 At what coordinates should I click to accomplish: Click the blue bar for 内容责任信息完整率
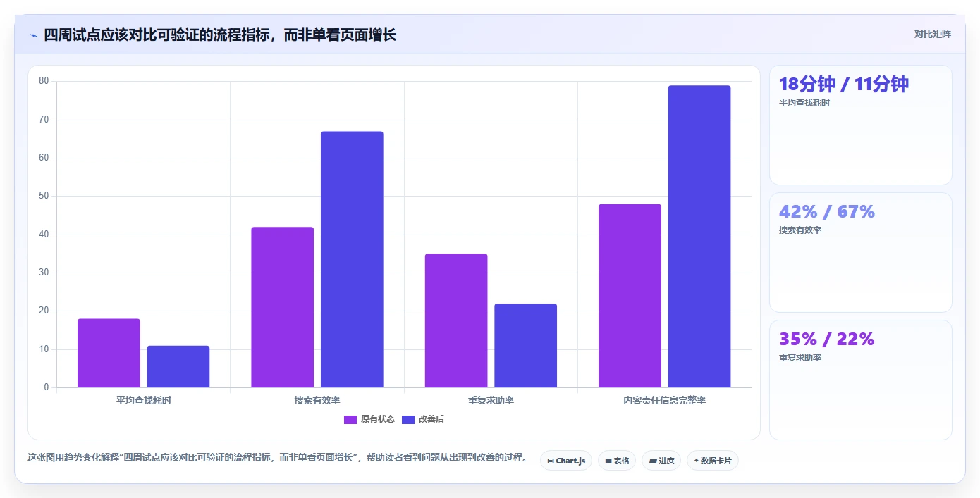pyautogui.click(x=699, y=236)
